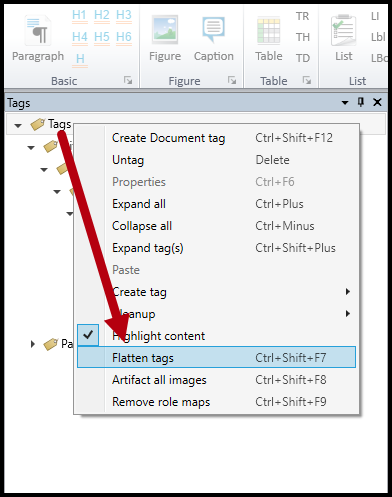392x497 pixels.
Task: Collapse the root Tags tree node
Action: coord(18,126)
